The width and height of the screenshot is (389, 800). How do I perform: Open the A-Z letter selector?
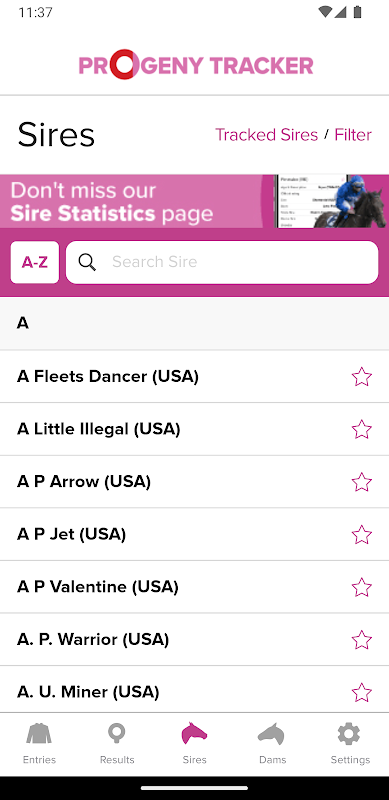[35, 262]
